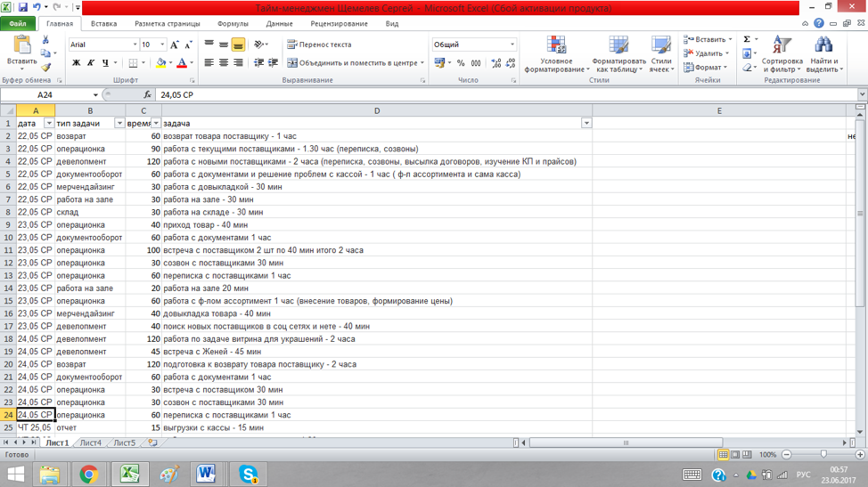Toggle Wrap Text (Перенос текста)

pos(318,45)
